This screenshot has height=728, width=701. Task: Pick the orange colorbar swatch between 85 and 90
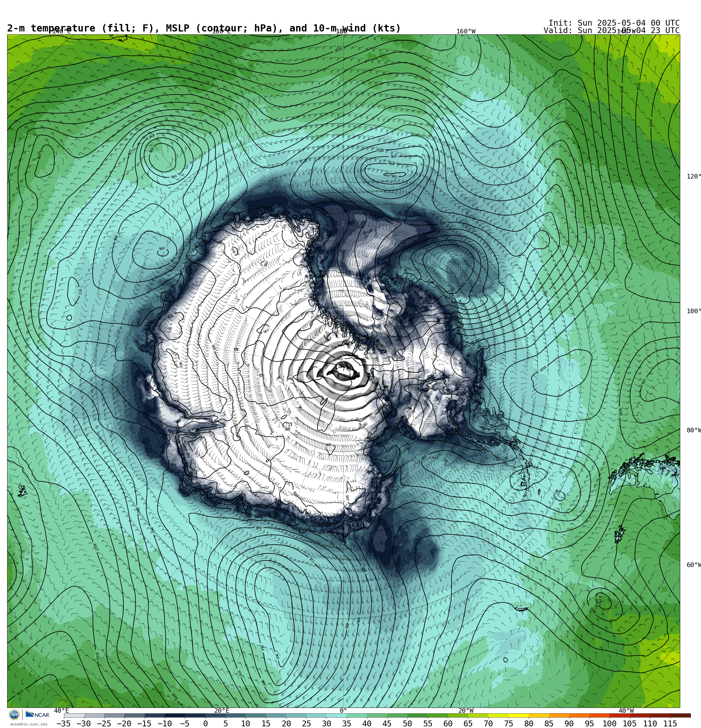[x=559, y=715]
